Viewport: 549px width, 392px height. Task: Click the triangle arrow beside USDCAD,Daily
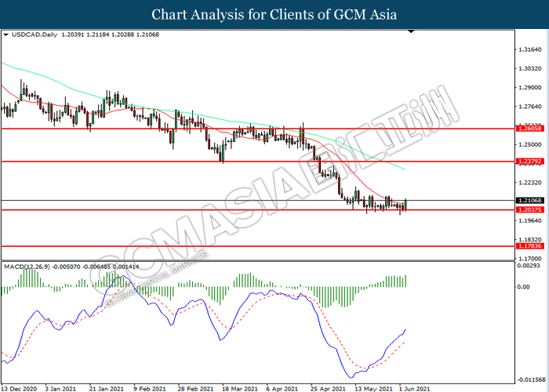[x=6, y=35]
